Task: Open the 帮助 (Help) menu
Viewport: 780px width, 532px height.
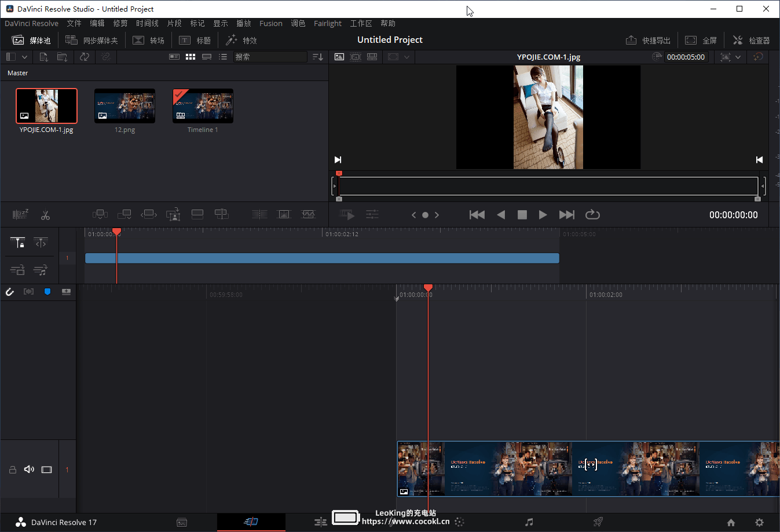Action: (x=388, y=23)
